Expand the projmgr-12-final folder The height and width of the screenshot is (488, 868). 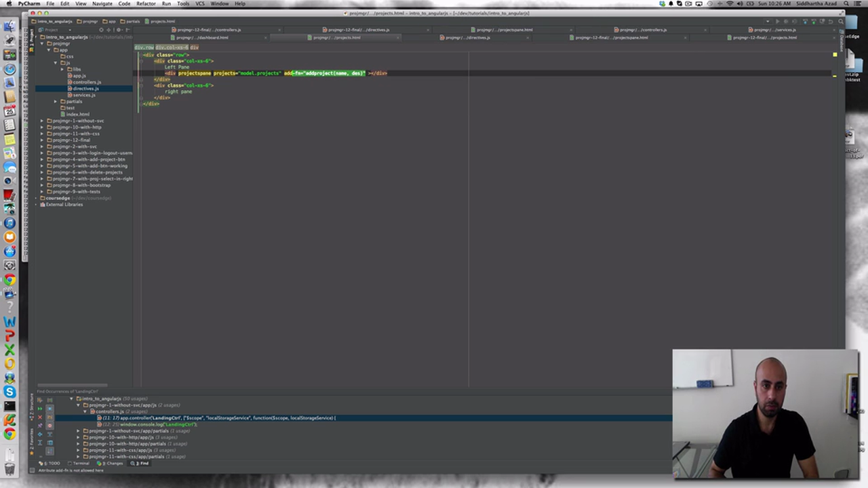42,140
